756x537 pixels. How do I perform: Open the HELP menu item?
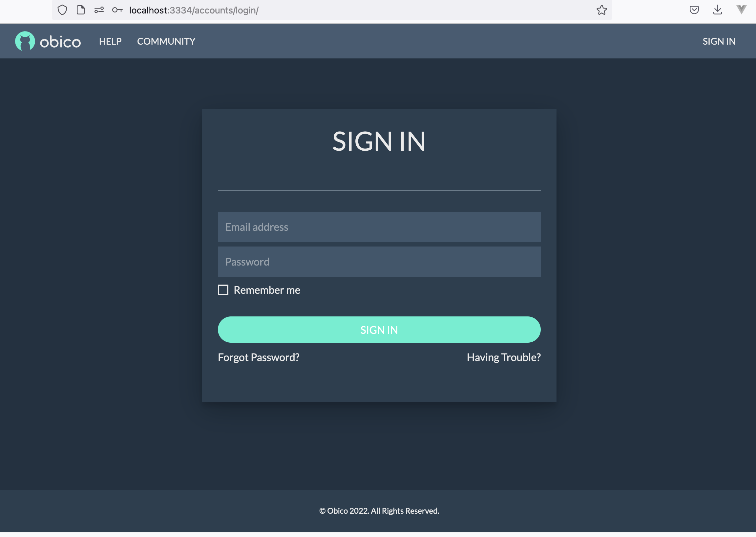[110, 41]
